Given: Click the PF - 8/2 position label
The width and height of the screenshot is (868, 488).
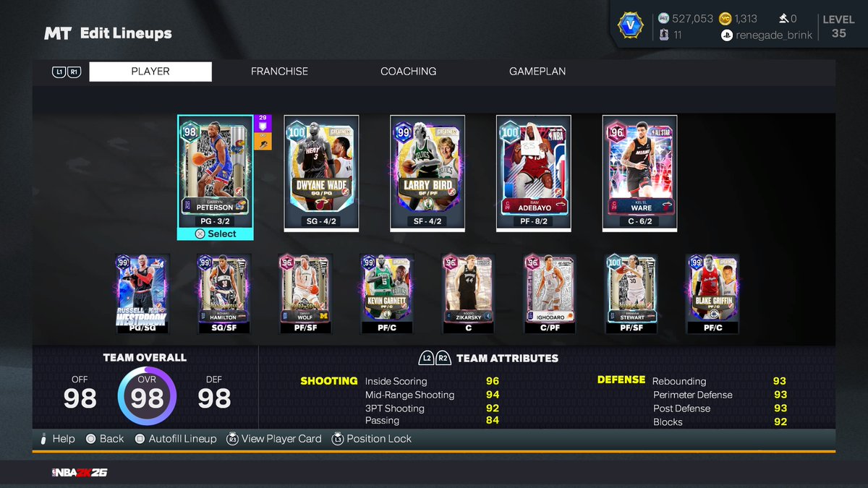Looking at the screenshot, I should pos(534,221).
